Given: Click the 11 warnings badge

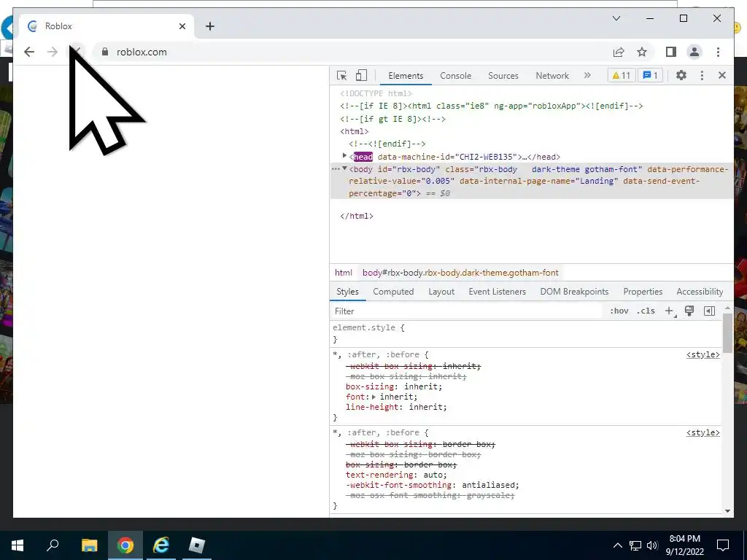Looking at the screenshot, I should [622, 75].
